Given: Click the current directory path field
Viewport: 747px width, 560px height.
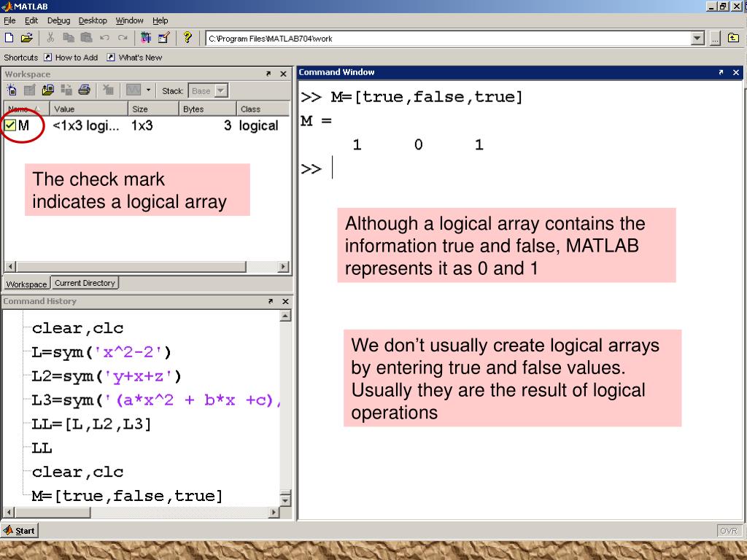Looking at the screenshot, I should [449, 39].
